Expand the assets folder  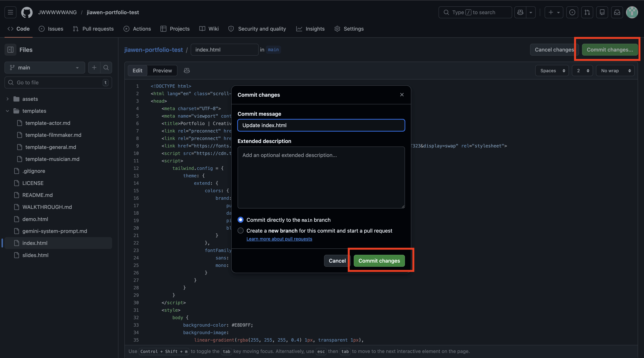7,99
